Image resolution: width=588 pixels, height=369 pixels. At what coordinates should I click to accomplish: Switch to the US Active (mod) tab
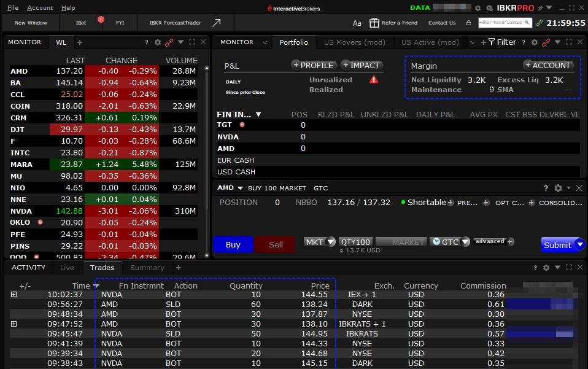click(x=430, y=42)
